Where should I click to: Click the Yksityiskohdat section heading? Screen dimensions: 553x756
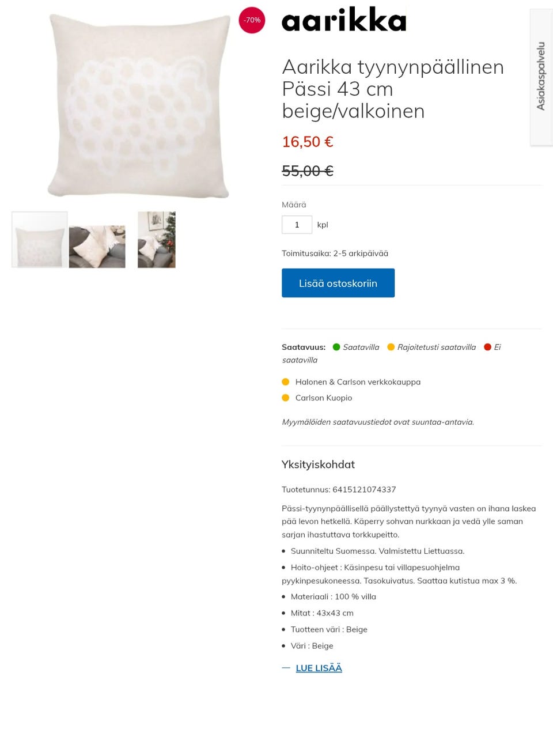318,464
